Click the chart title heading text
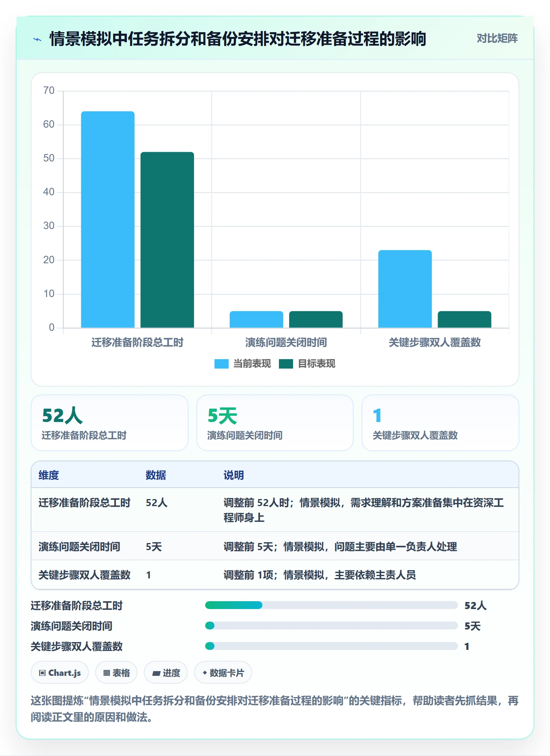Image resolution: width=550 pixels, height=756 pixels. point(238,39)
